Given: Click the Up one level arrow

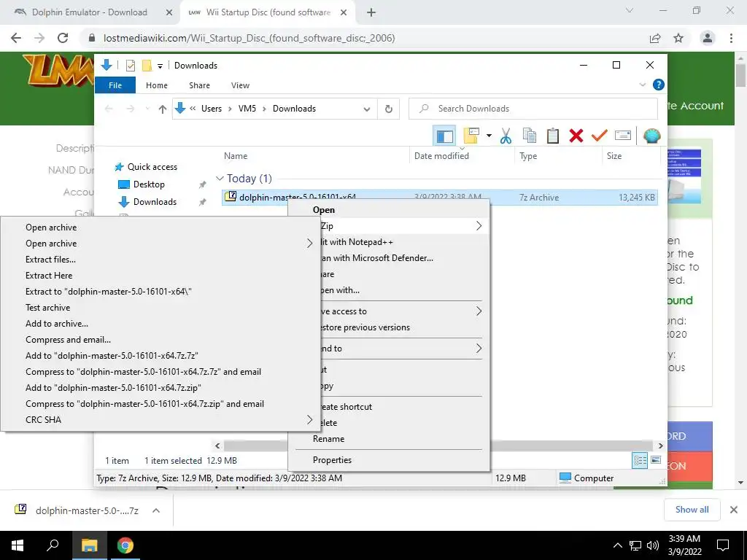Looking at the screenshot, I should point(163,109).
